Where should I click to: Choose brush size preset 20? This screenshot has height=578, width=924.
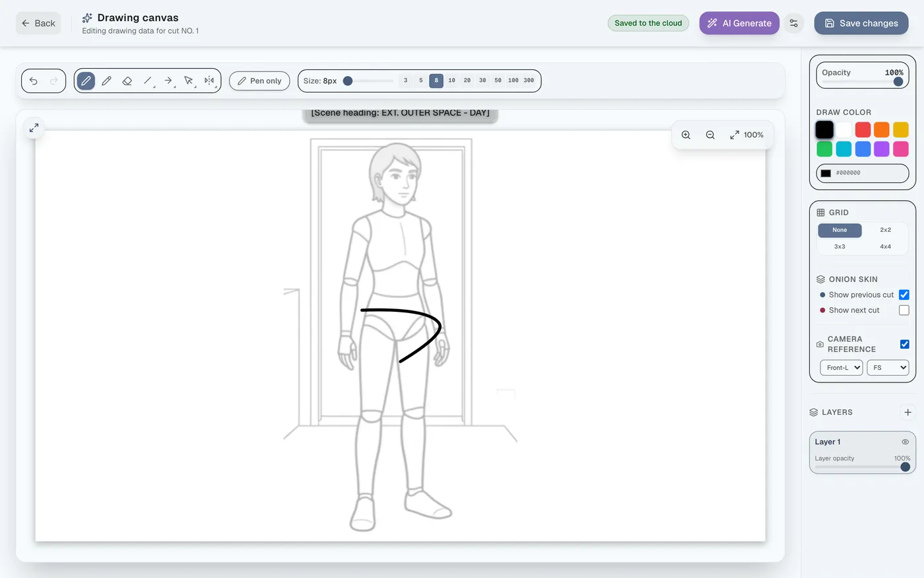tap(467, 81)
